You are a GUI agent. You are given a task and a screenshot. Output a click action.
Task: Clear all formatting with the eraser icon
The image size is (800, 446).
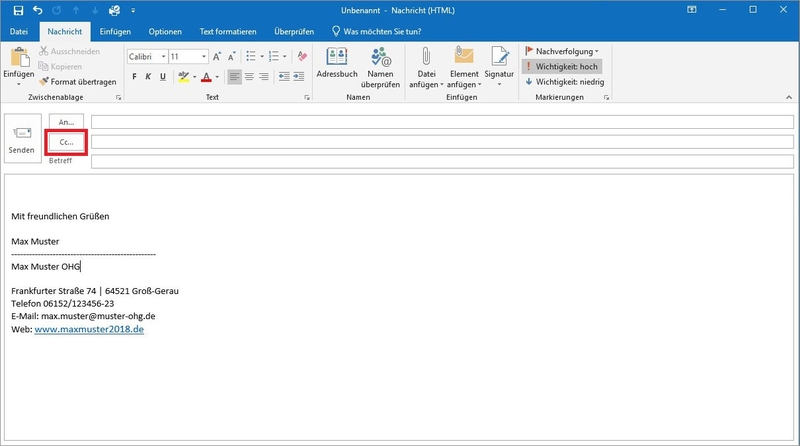[302, 56]
